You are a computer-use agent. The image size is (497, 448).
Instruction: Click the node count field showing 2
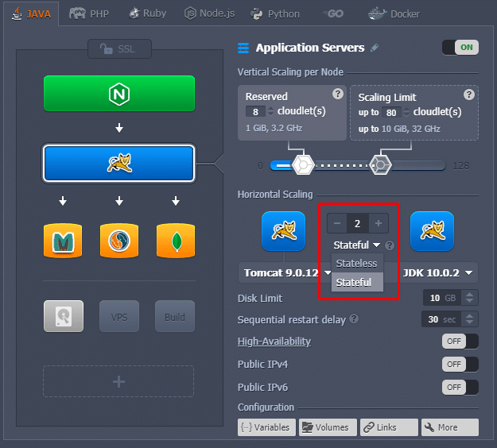(358, 223)
